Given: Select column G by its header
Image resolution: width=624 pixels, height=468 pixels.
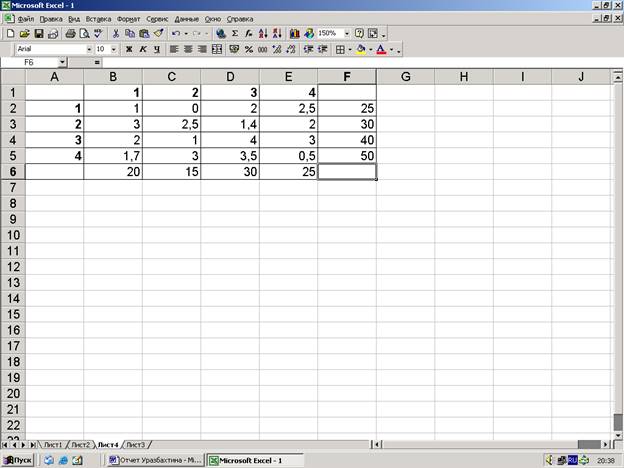Looking at the screenshot, I should pos(406,76).
